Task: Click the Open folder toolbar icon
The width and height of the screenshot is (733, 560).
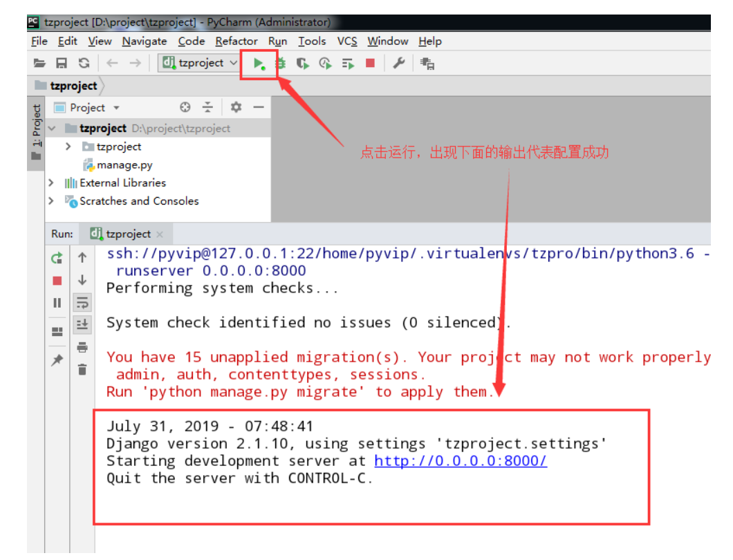Action: (x=39, y=63)
